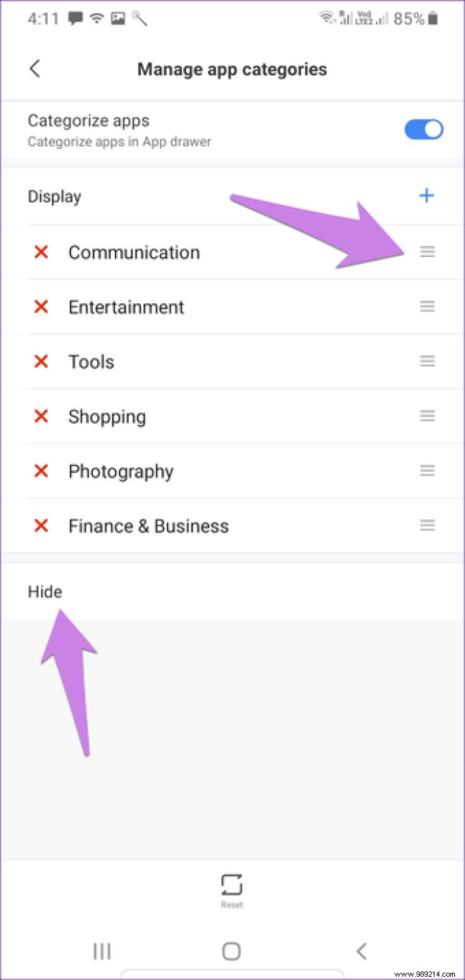Remove the Finance & Business category

click(x=41, y=525)
